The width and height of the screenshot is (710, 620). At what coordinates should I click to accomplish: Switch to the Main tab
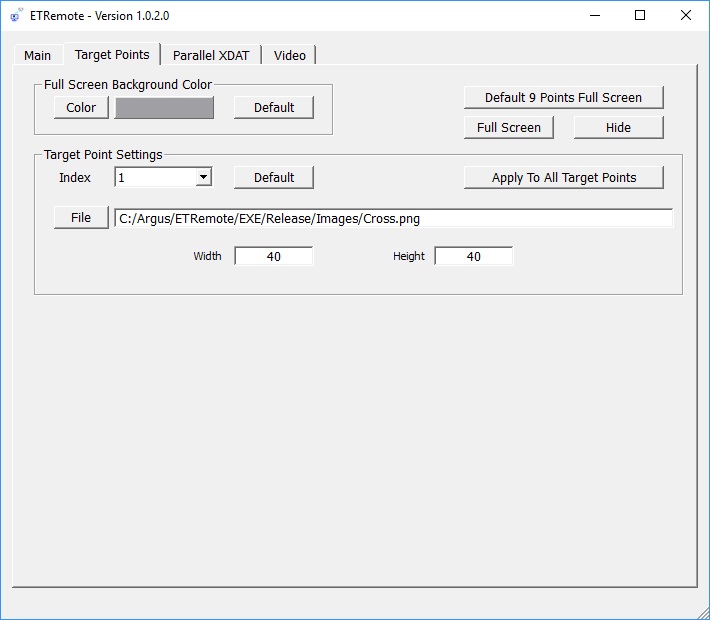(37, 55)
